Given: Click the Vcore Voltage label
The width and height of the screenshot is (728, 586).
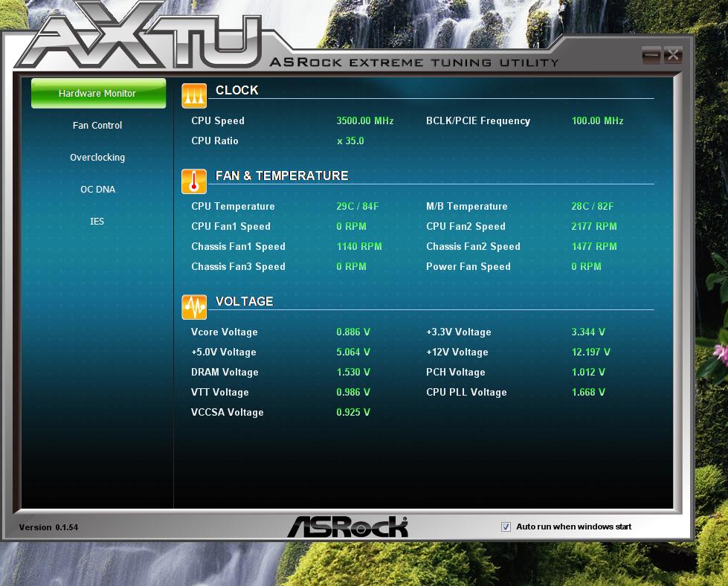Looking at the screenshot, I should [x=225, y=332].
